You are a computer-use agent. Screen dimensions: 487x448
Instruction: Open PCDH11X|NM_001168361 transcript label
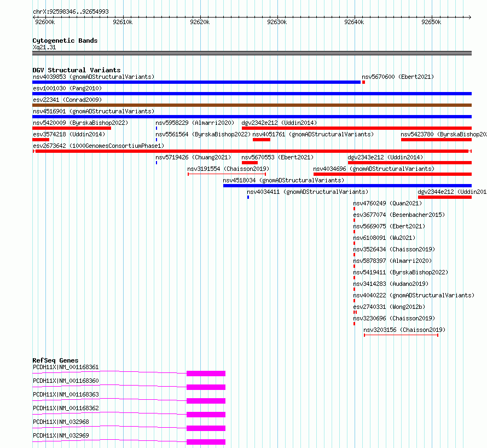click(66, 367)
